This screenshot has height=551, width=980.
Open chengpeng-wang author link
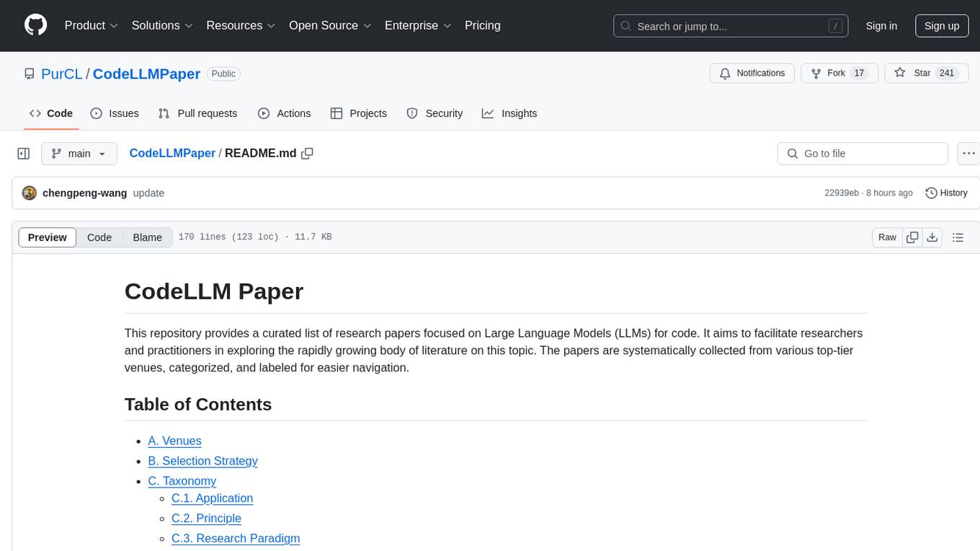pos(84,193)
